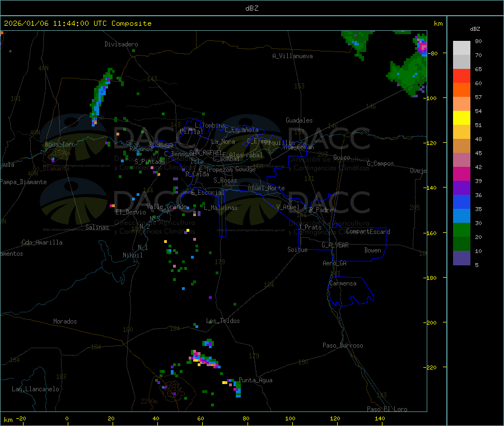This screenshot has width=504, height=426.
Task: Click the 'CompantEscard' map label
Action: 368,232
